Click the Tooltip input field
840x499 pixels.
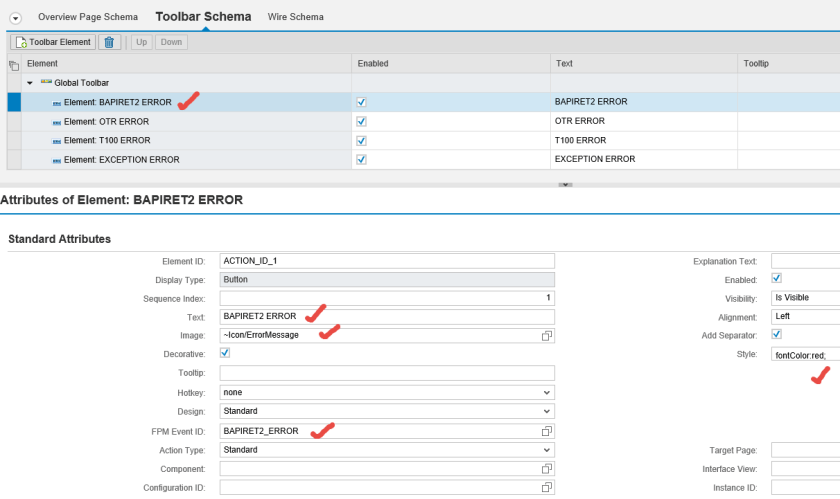tap(386, 373)
